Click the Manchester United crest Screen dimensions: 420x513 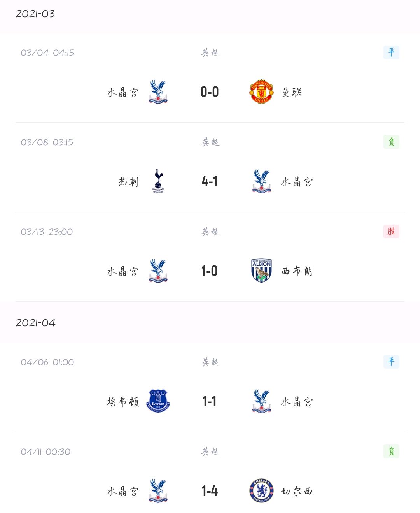click(x=261, y=92)
